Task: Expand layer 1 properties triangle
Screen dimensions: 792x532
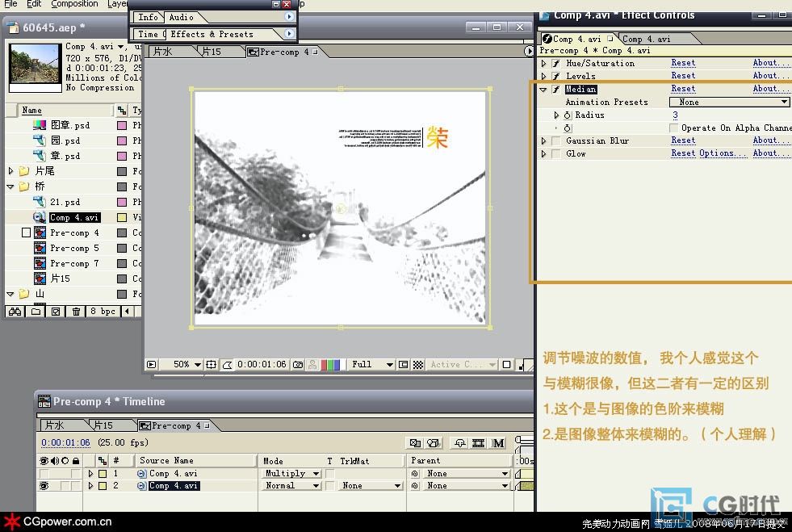Action: [x=91, y=473]
